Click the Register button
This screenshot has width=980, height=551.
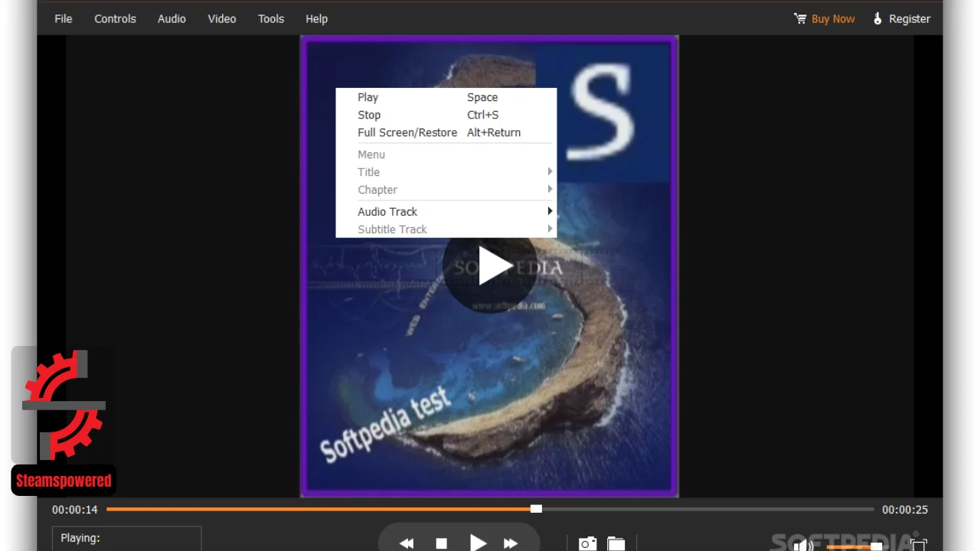click(910, 18)
